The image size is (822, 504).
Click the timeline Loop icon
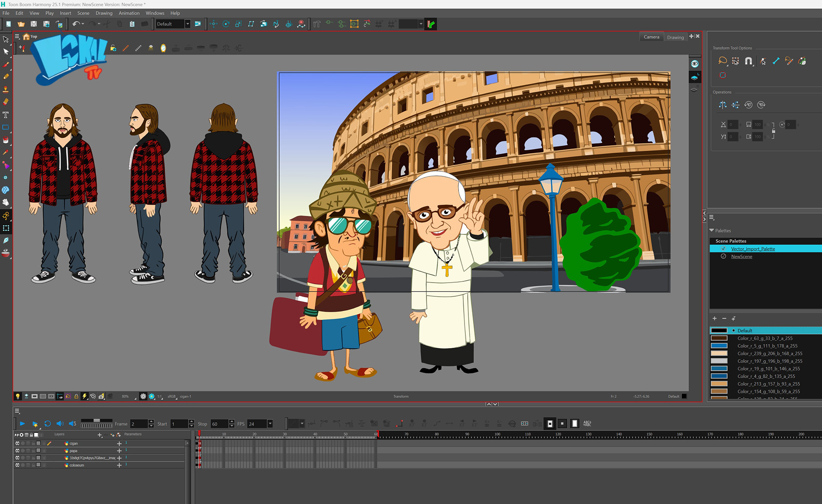[x=48, y=423]
